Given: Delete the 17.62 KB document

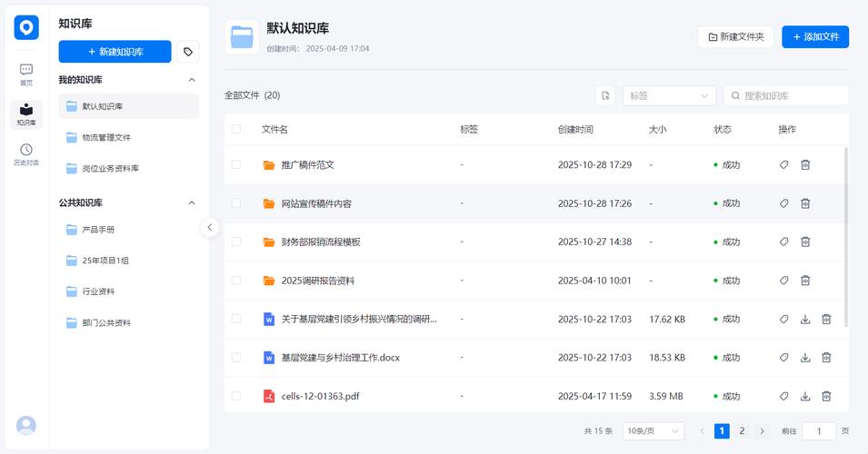Looking at the screenshot, I should [x=826, y=319].
